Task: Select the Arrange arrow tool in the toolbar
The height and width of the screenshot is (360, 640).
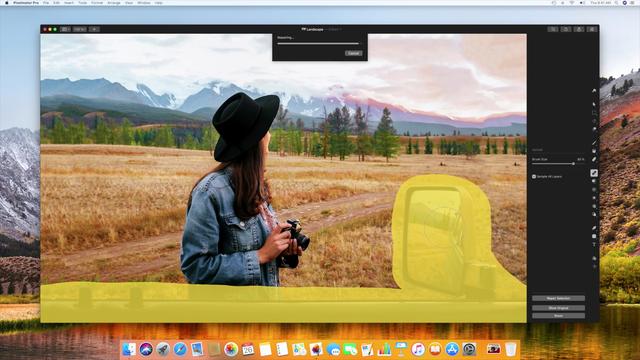Action: 594,91
